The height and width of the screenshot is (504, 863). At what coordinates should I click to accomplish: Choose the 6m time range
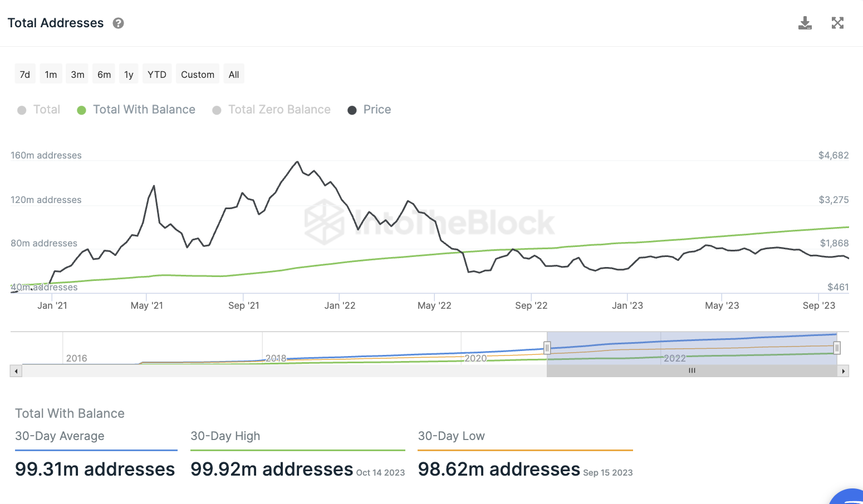[104, 74]
